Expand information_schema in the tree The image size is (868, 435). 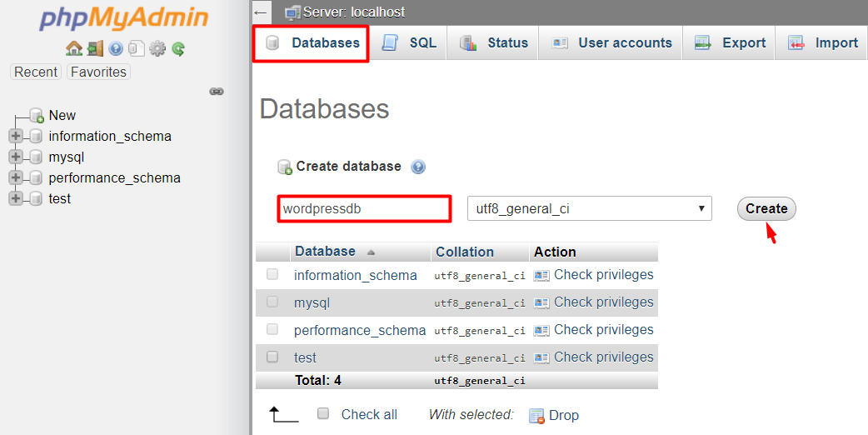(x=15, y=136)
